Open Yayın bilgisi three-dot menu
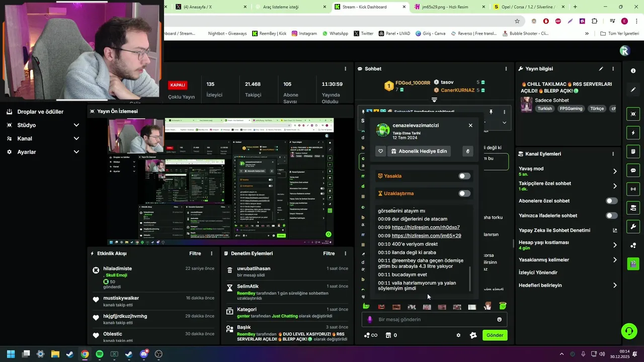 (x=613, y=69)
